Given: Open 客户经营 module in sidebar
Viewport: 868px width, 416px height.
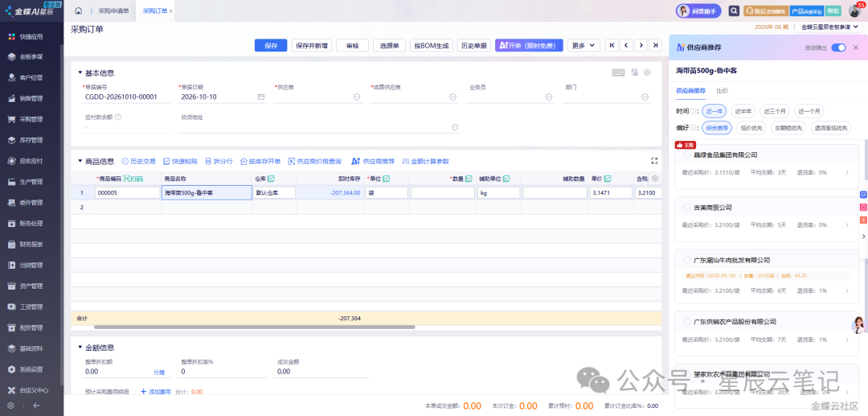Looking at the screenshot, I should coord(31,78).
